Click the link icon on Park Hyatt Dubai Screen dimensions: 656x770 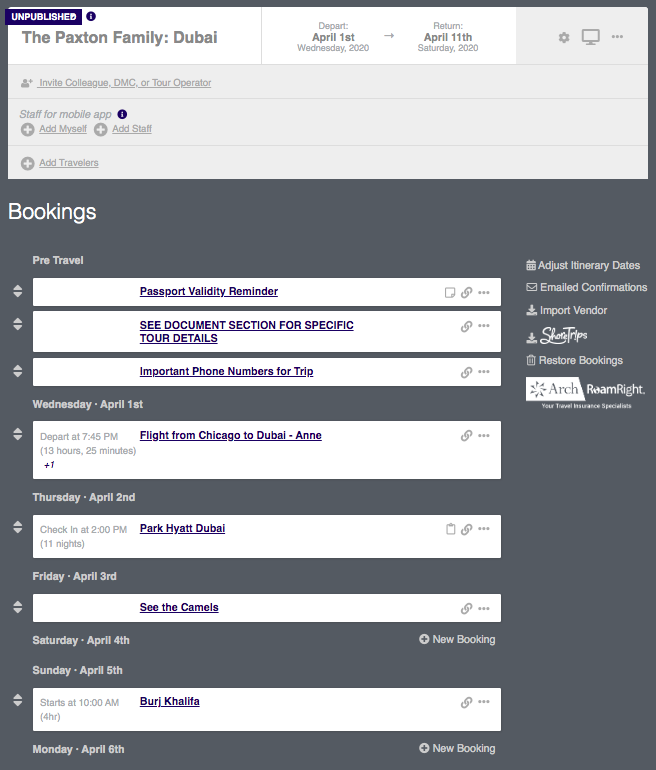(466, 529)
